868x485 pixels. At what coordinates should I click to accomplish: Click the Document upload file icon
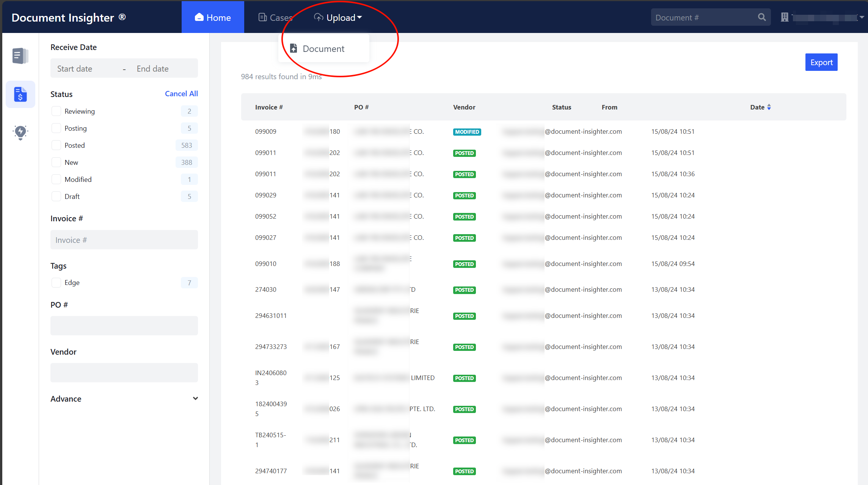point(294,48)
